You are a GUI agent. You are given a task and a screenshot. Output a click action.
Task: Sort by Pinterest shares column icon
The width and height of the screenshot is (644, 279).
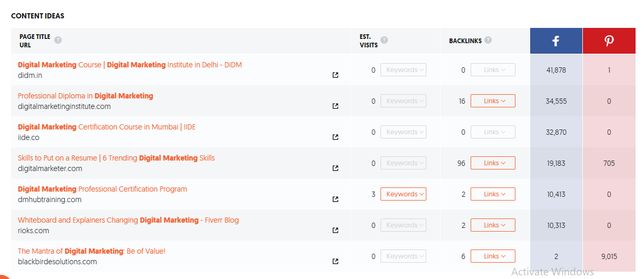(x=609, y=41)
